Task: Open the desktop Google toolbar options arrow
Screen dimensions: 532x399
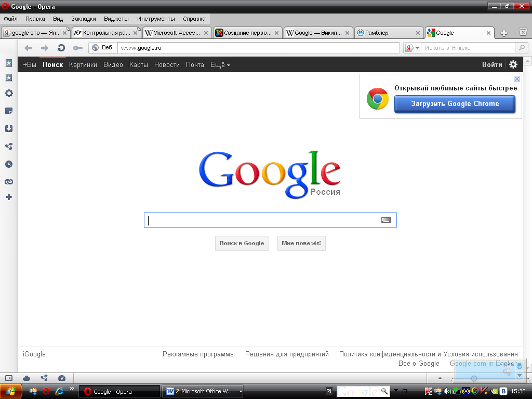Action: 395,390
